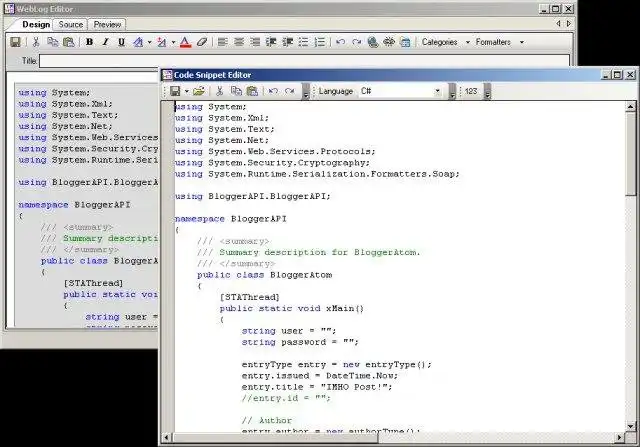
Task: Save the post in WebLog Editor toolbar
Action: (x=15, y=42)
